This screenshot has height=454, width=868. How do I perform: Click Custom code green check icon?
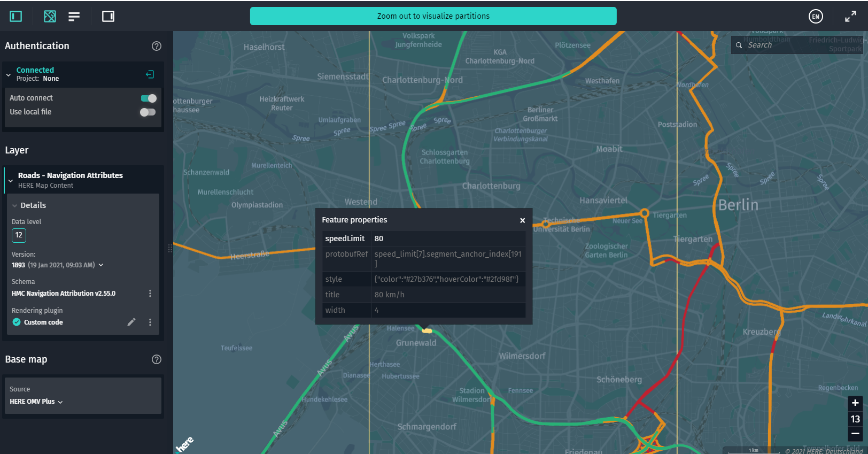point(17,322)
